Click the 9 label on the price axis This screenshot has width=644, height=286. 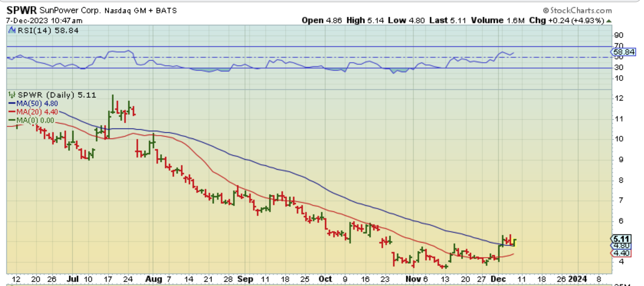pos(621,159)
